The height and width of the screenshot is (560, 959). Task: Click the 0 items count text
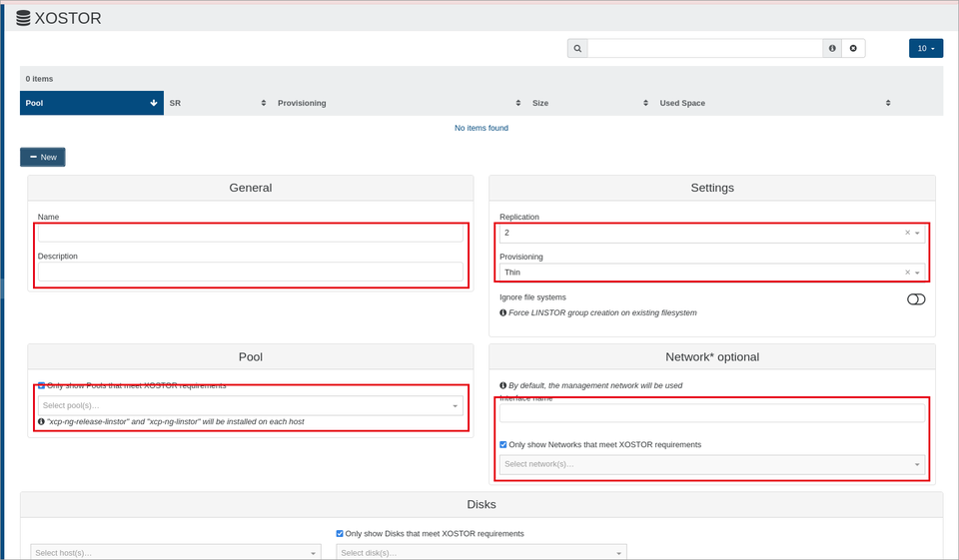tap(39, 79)
